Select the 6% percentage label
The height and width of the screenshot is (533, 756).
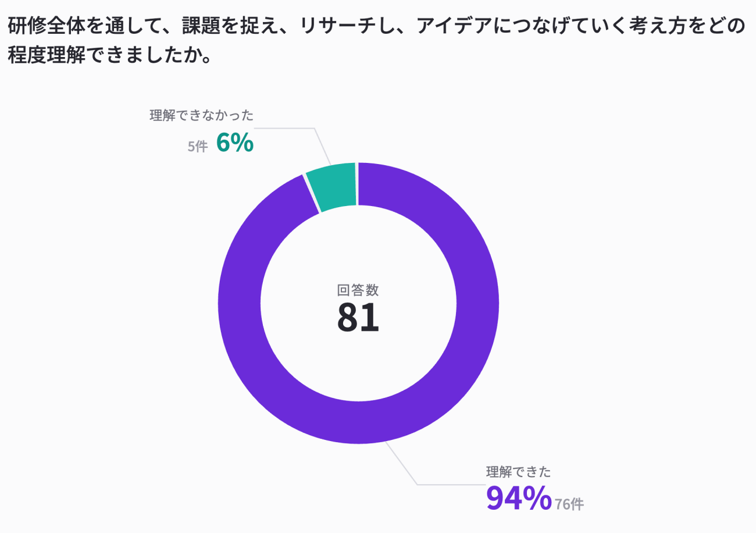pos(235,143)
